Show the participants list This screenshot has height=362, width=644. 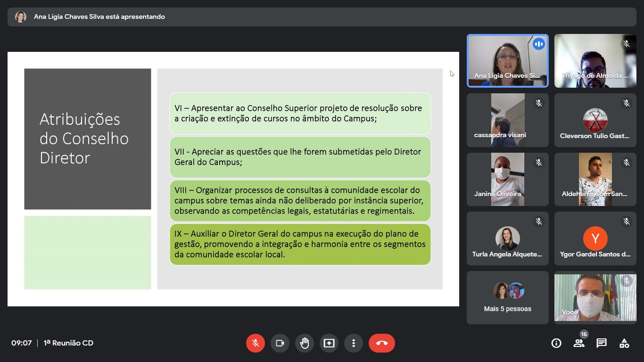(x=579, y=343)
